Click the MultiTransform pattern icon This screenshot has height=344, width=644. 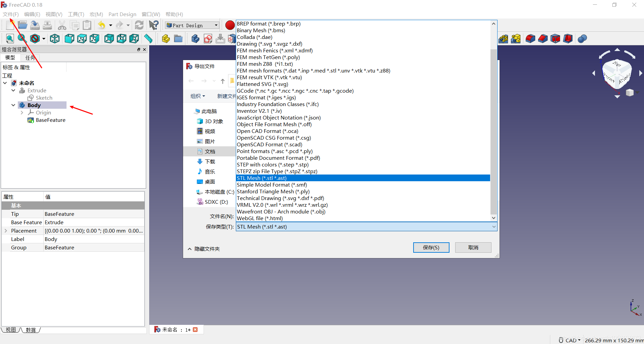click(x=516, y=39)
